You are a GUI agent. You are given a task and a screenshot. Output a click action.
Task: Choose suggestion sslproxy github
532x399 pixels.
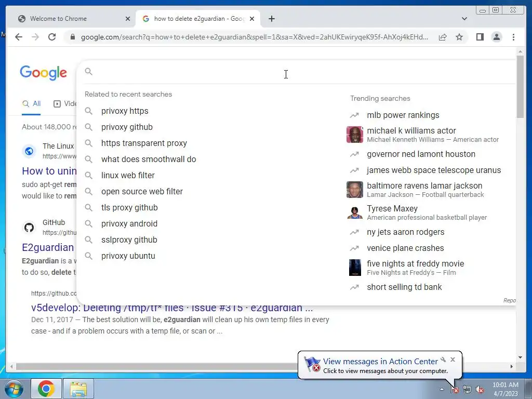(x=129, y=240)
